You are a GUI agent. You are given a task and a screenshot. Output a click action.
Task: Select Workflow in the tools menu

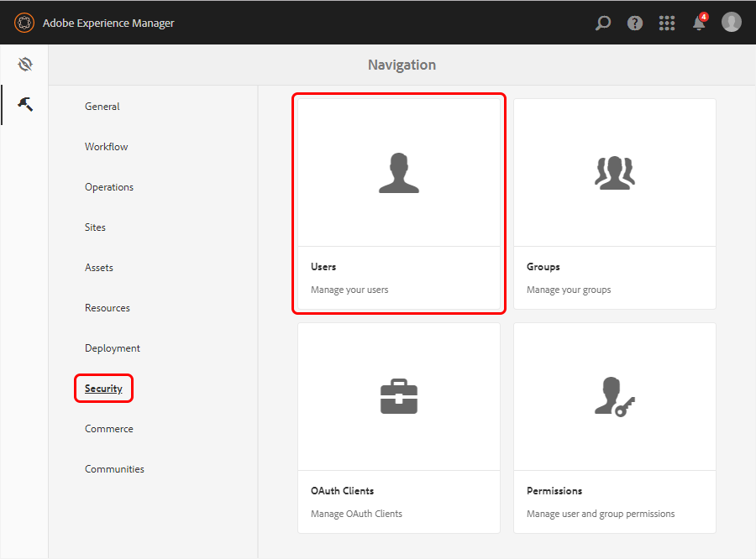coord(107,147)
